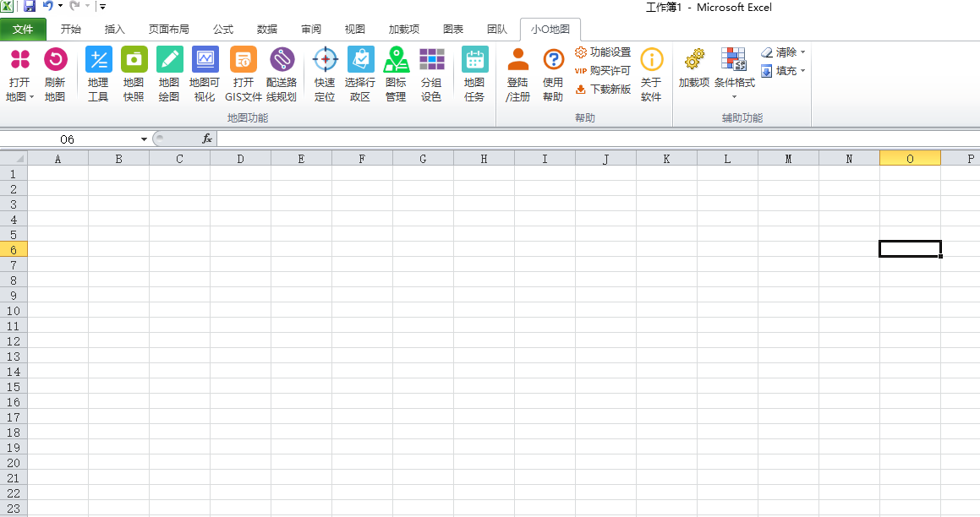Open Customize Quick Access Toolbar dropdown
This screenshot has width=980, height=517.
[x=102, y=6]
